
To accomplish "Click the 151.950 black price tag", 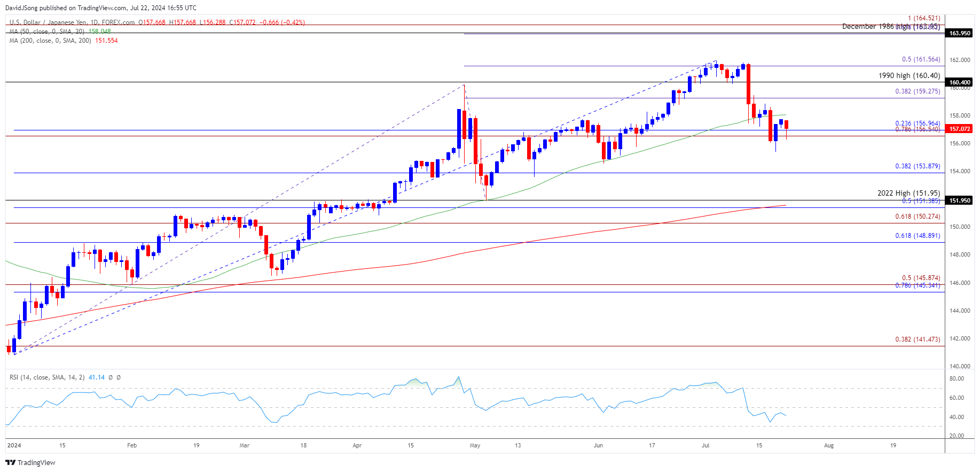I will pyautogui.click(x=960, y=200).
